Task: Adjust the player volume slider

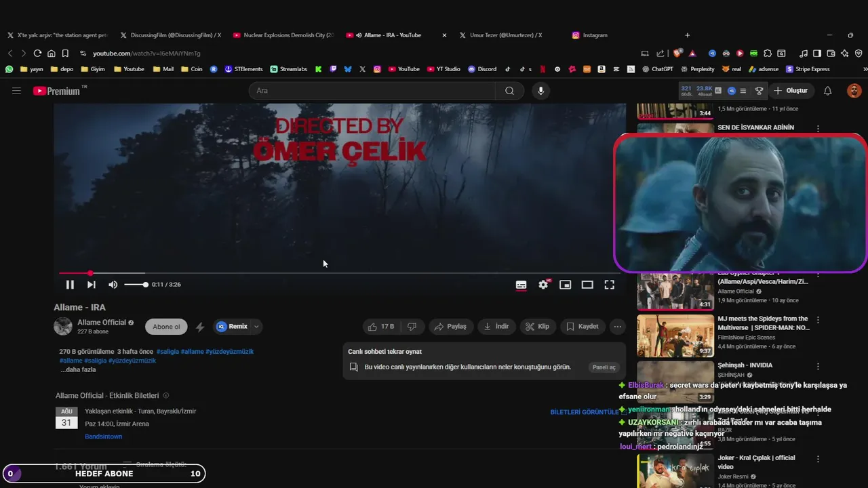Action: (136, 285)
